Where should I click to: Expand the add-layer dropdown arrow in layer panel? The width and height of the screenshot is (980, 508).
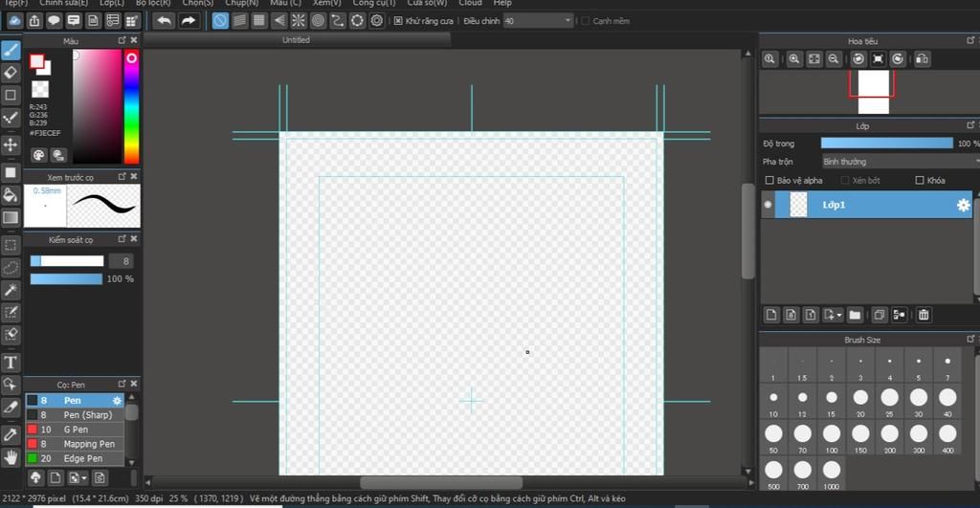839,315
